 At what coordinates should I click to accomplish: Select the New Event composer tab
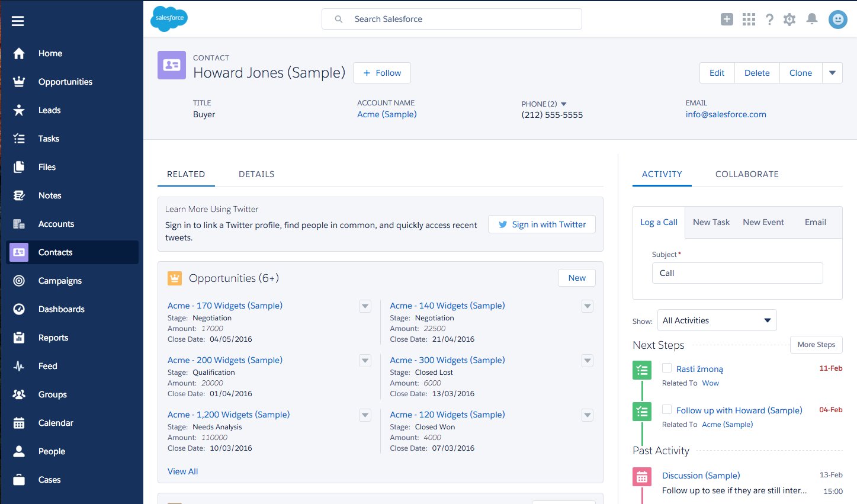[x=763, y=222]
